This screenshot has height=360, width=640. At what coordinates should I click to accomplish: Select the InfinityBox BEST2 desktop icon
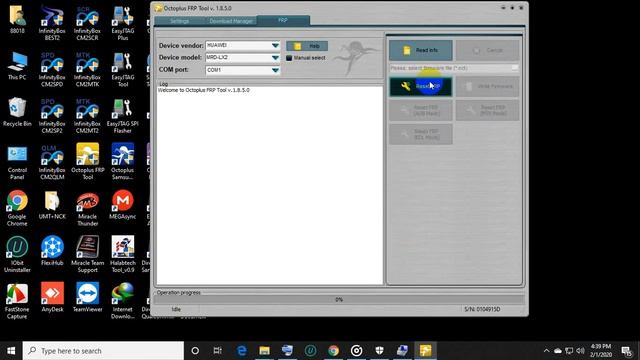coord(52,22)
